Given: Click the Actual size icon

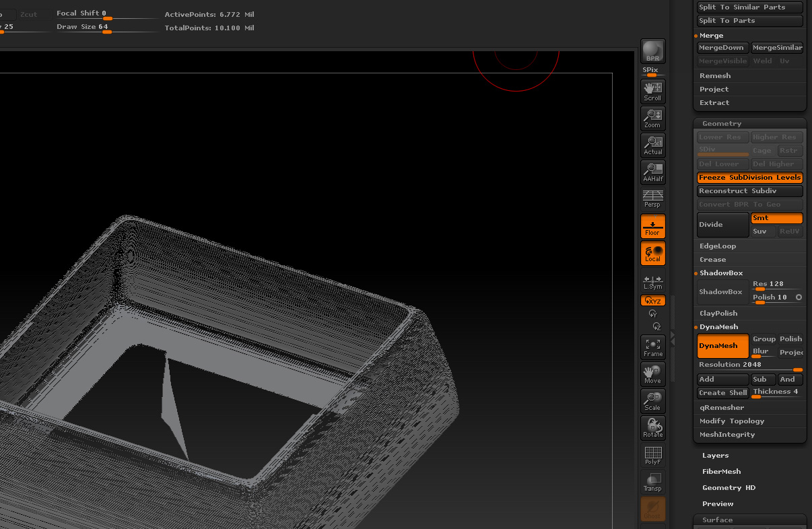Looking at the screenshot, I should click(x=652, y=145).
